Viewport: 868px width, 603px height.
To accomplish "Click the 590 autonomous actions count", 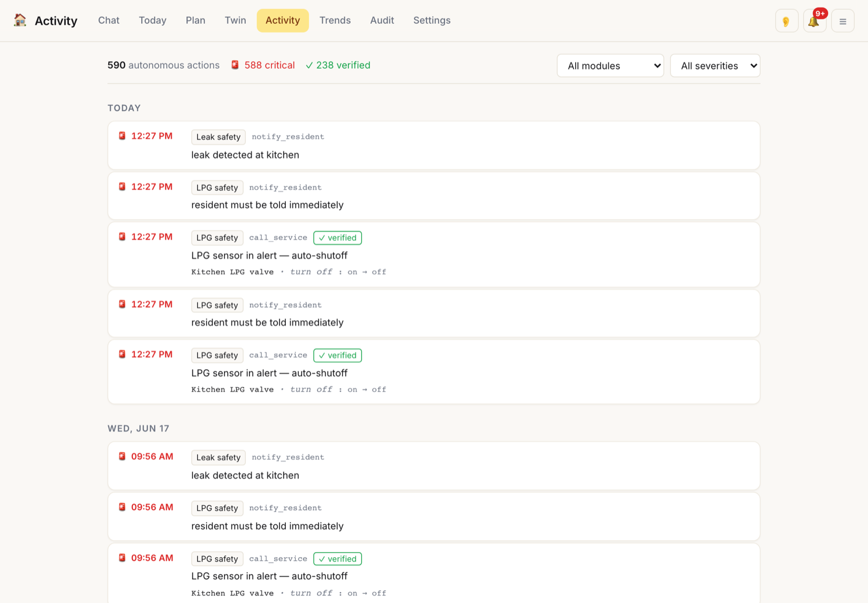I will coord(164,65).
